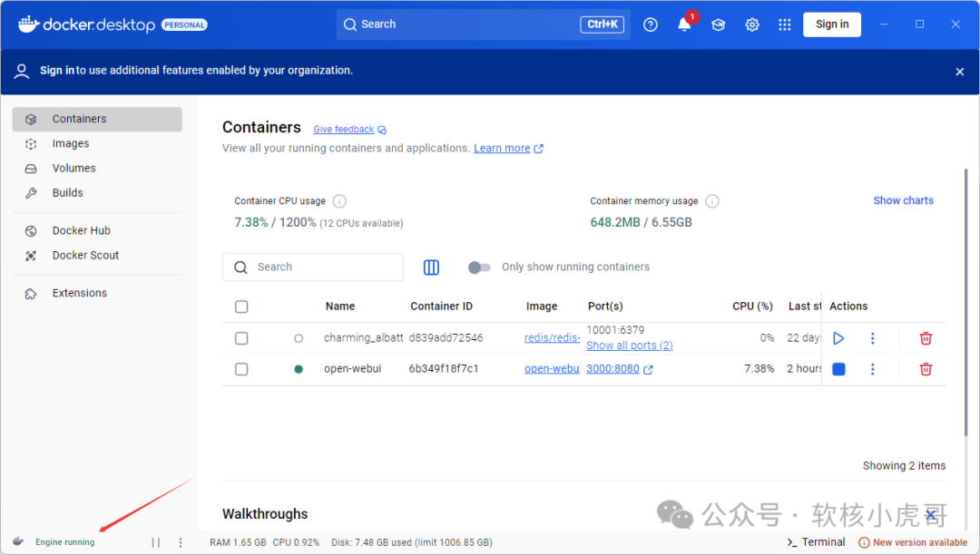Click the stopped status circle of charming_albatt
This screenshot has width=980, height=555.
299,338
